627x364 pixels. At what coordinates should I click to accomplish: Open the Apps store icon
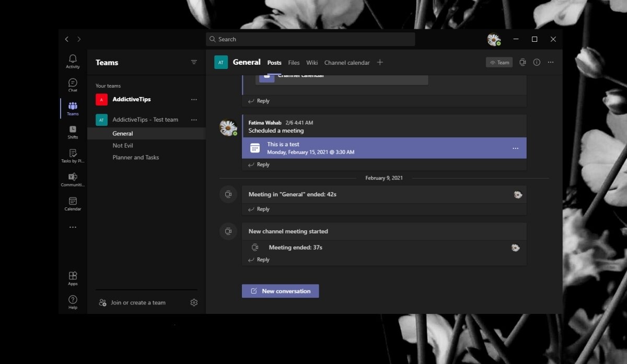(x=73, y=278)
